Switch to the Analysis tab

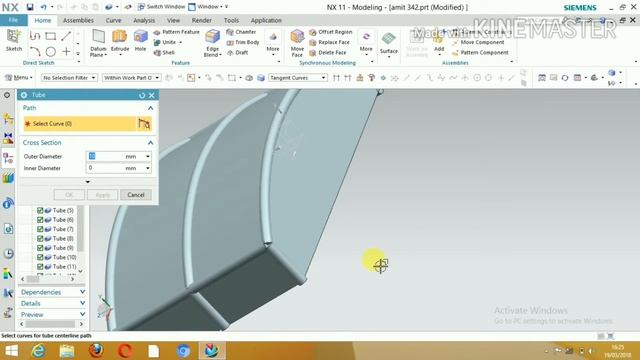(x=144, y=20)
